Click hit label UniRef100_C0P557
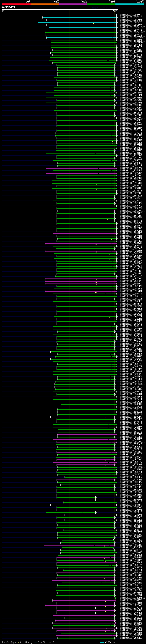This screenshot has width=146, height=644. (x=131, y=590)
